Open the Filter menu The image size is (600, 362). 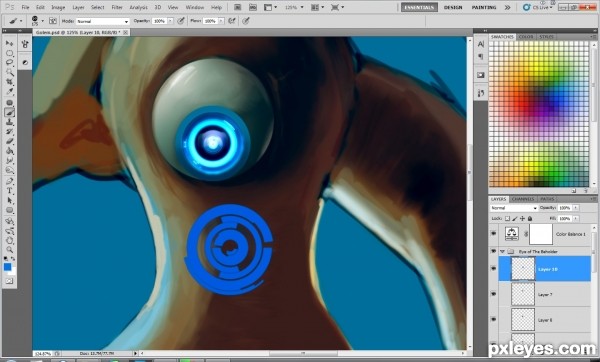pyautogui.click(x=117, y=7)
